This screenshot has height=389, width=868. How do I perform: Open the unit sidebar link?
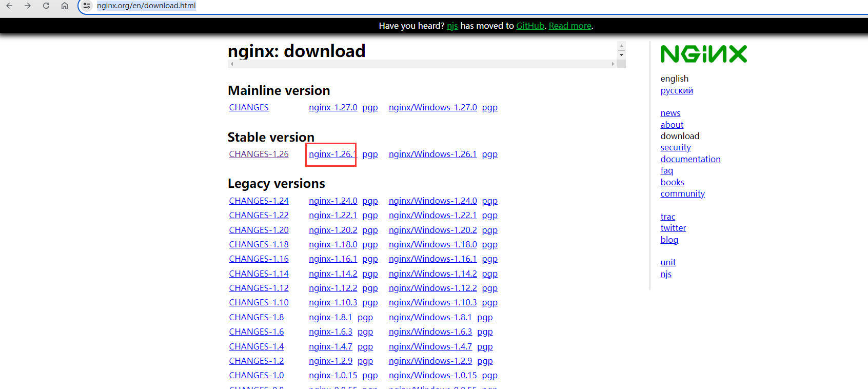(668, 262)
